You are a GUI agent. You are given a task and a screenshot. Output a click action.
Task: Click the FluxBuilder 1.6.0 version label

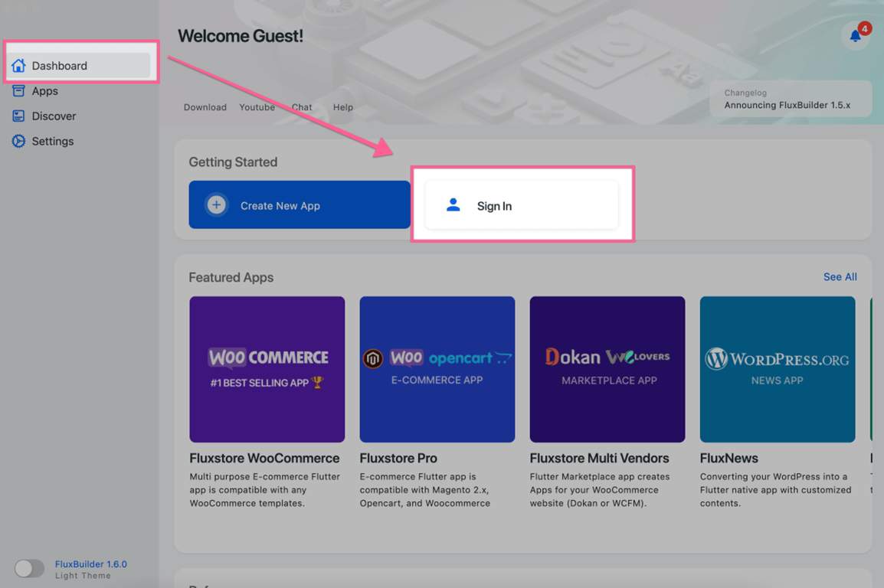(90, 563)
